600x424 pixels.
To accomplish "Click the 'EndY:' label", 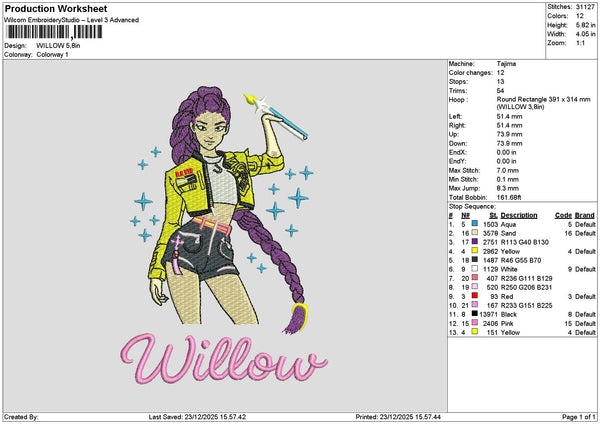I will (457, 161).
